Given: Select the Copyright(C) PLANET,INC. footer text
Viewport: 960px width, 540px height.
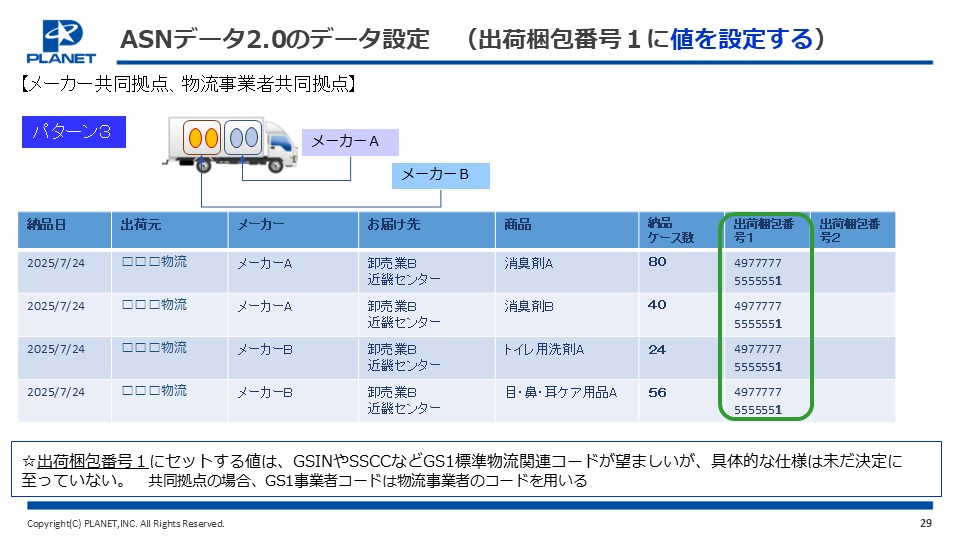Looking at the screenshot, I should click(x=126, y=523).
